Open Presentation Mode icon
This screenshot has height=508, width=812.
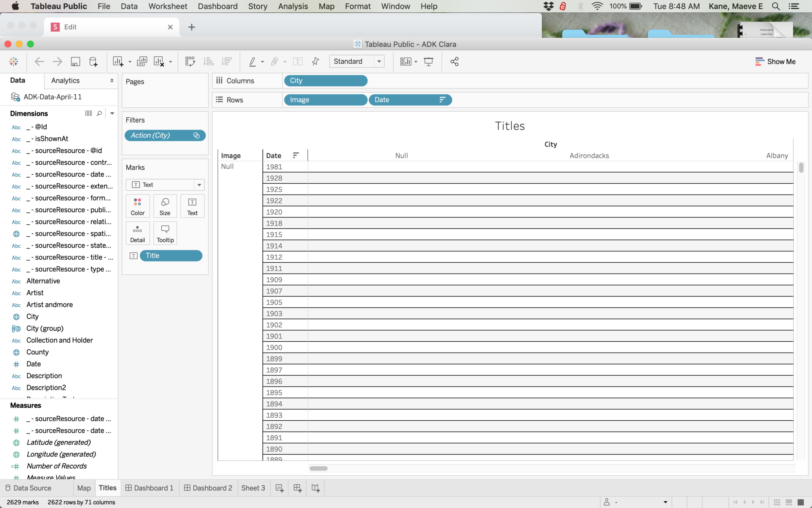[428, 62]
